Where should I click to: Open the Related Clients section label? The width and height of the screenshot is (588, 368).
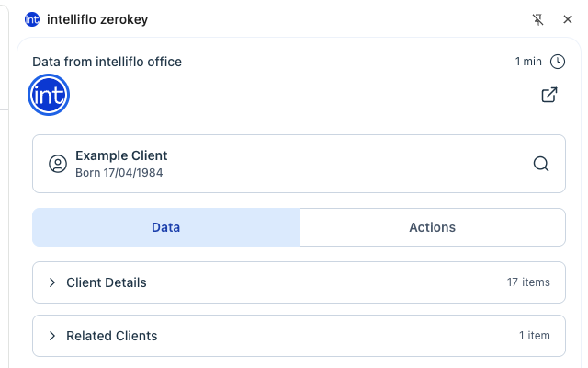pyautogui.click(x=111, y=336)
